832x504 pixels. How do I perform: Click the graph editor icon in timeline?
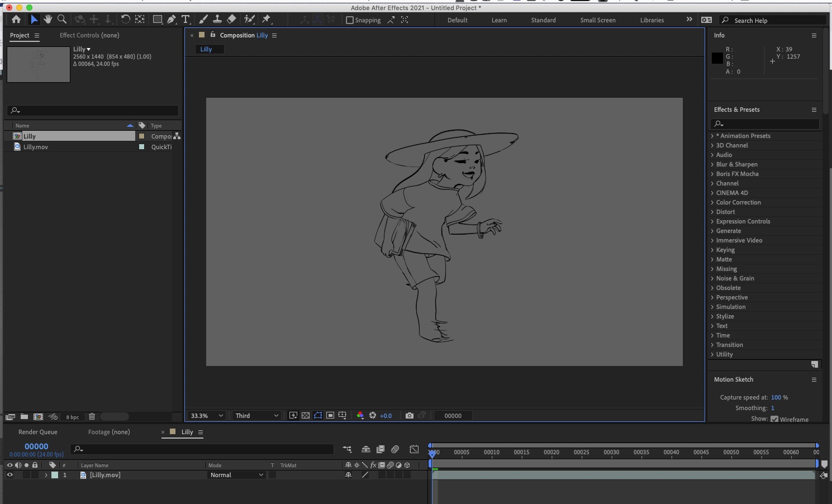pos(414,449)
